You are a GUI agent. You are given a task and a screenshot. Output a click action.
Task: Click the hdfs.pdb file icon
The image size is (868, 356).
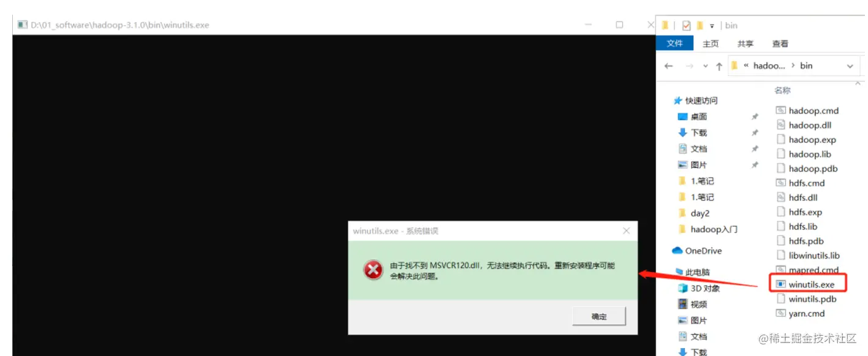pos(780,241)
